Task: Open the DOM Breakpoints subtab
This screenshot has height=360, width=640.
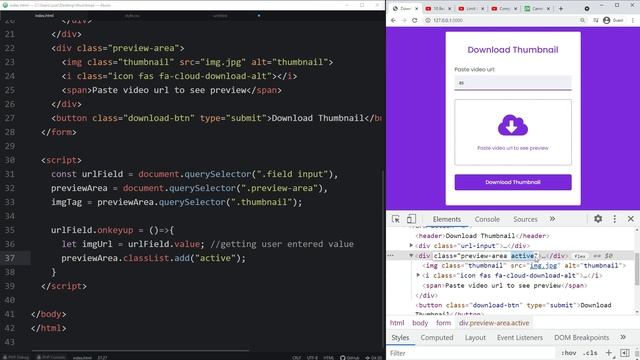Action: 581,338
